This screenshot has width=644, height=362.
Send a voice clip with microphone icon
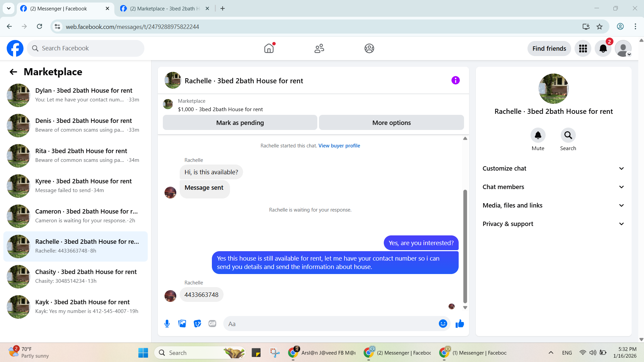167,324
